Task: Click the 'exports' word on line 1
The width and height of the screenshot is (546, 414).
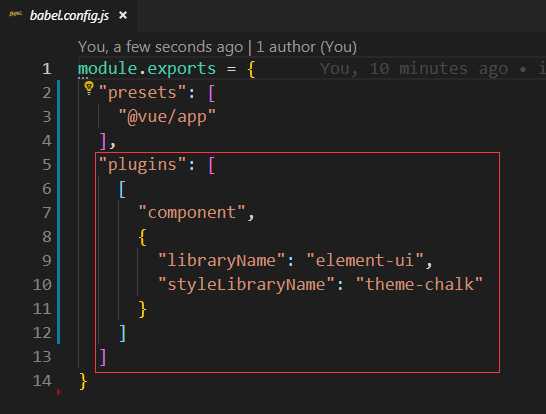Action: pos(182,69)
